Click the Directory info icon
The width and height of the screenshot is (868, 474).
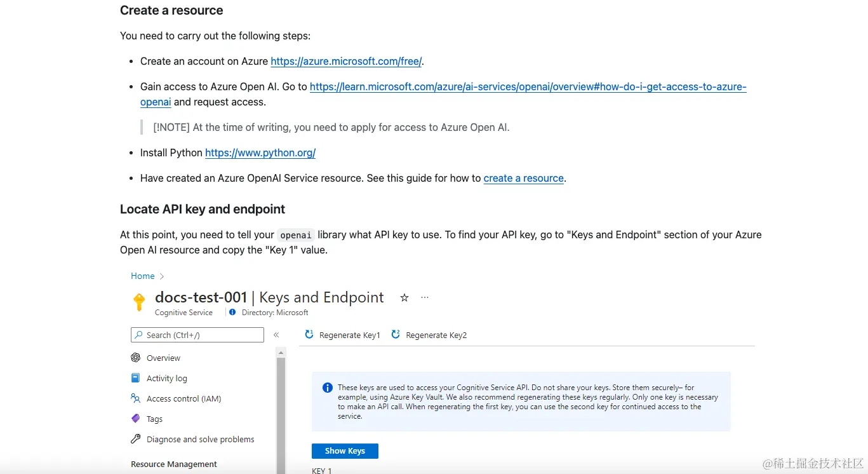tap(232, 312)
